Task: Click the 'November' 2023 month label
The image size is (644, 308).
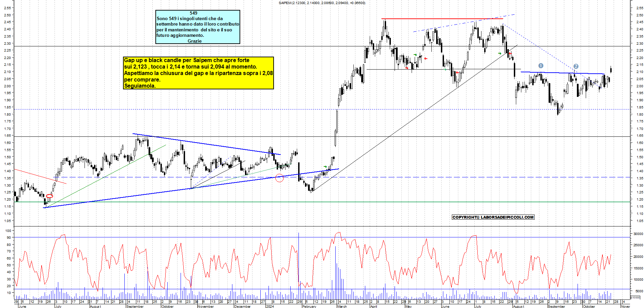Action: (206, 306)
